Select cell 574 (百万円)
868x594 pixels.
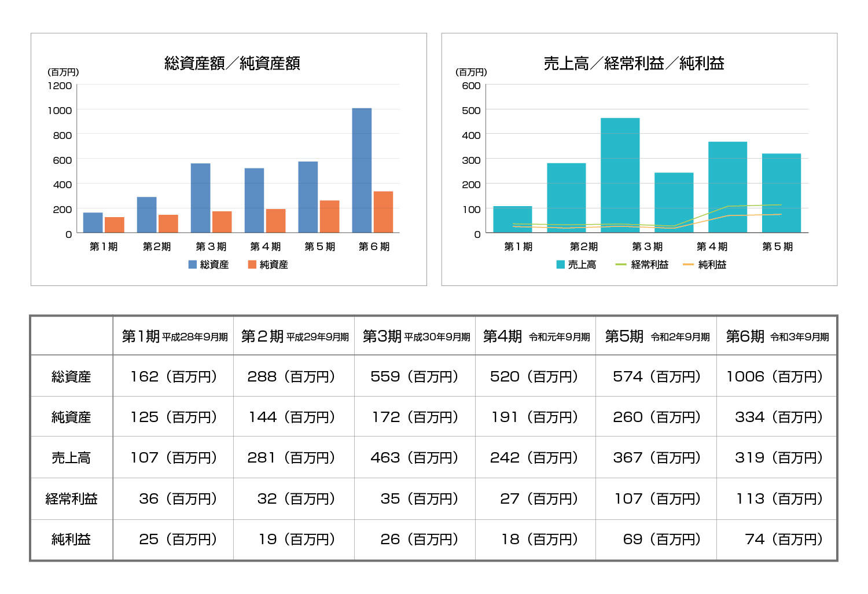pos(657,376)
